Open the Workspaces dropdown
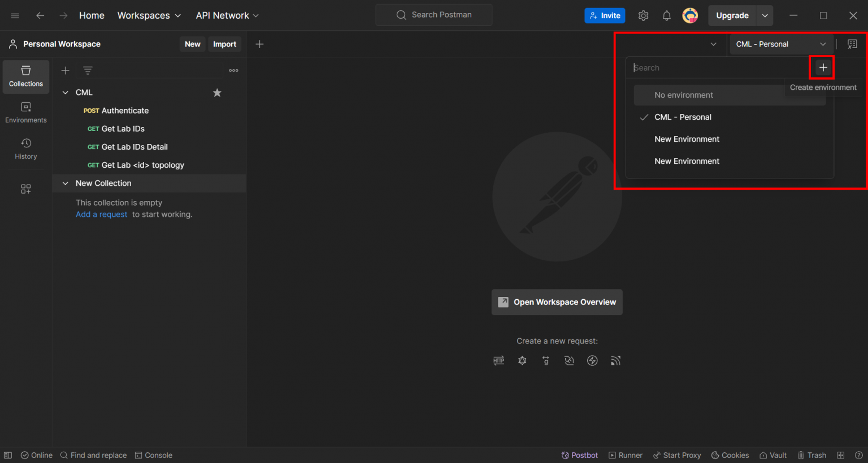Image resolution: width=868 pixels, height=463 pixels. tap(149, 15)
